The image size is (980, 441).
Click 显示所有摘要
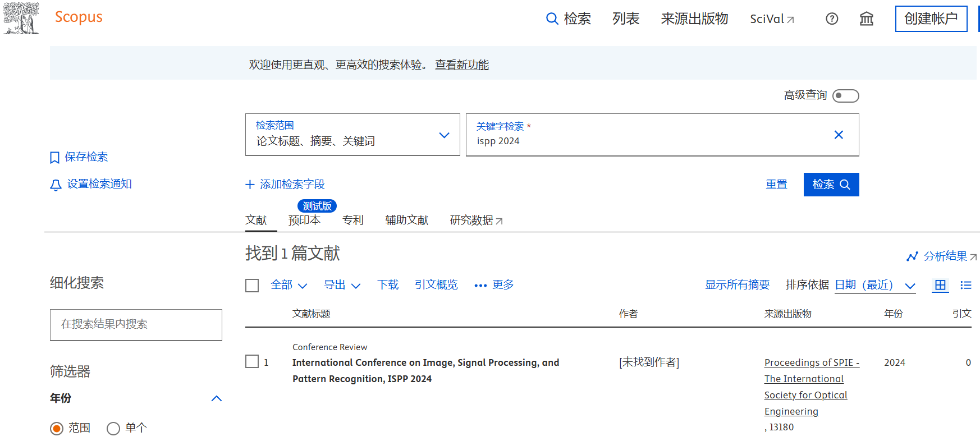[738, 285]
